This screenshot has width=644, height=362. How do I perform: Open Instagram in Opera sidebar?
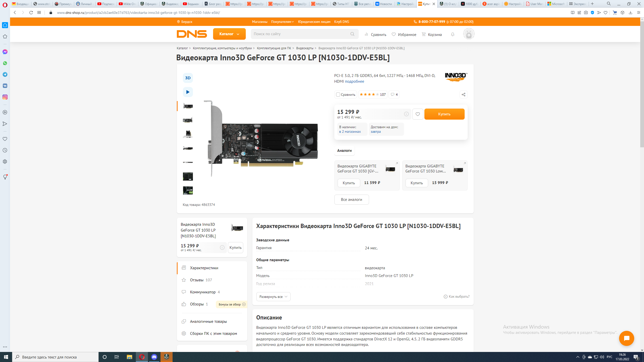[5, 97]
